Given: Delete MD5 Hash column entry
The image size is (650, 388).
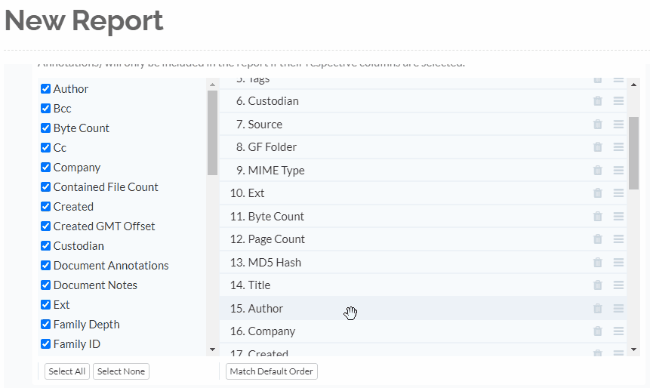Looking at the screenshot, I should coord(597,262).
